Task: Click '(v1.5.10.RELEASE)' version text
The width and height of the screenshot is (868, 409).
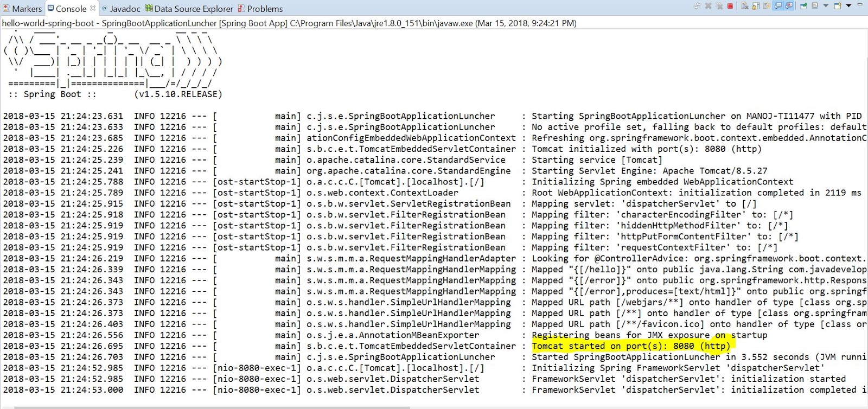Action: (178, 94)
